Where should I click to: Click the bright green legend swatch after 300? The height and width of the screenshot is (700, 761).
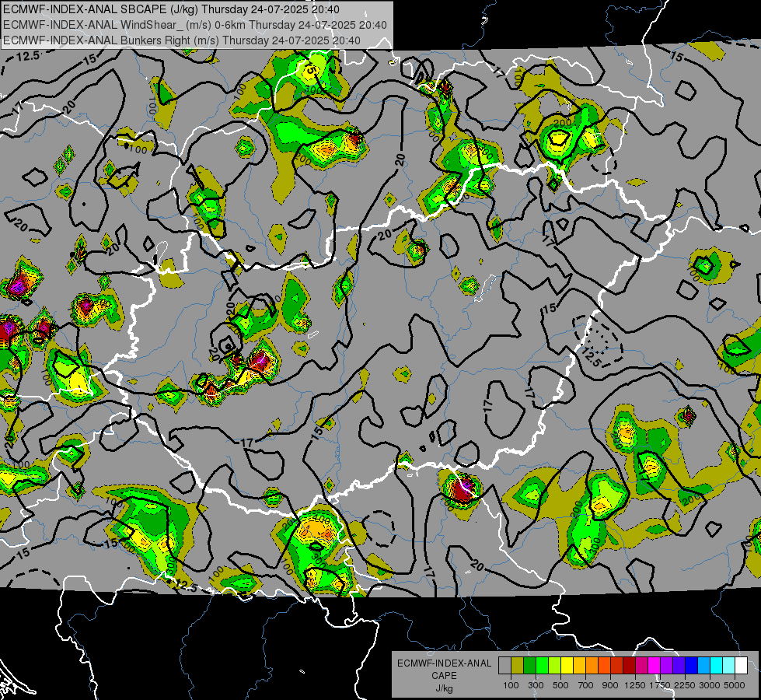[542, 666]
